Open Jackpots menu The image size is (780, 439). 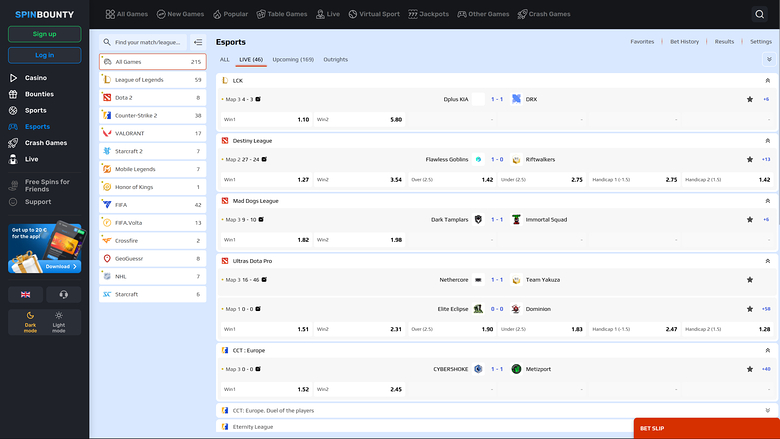tap(428, 14)
